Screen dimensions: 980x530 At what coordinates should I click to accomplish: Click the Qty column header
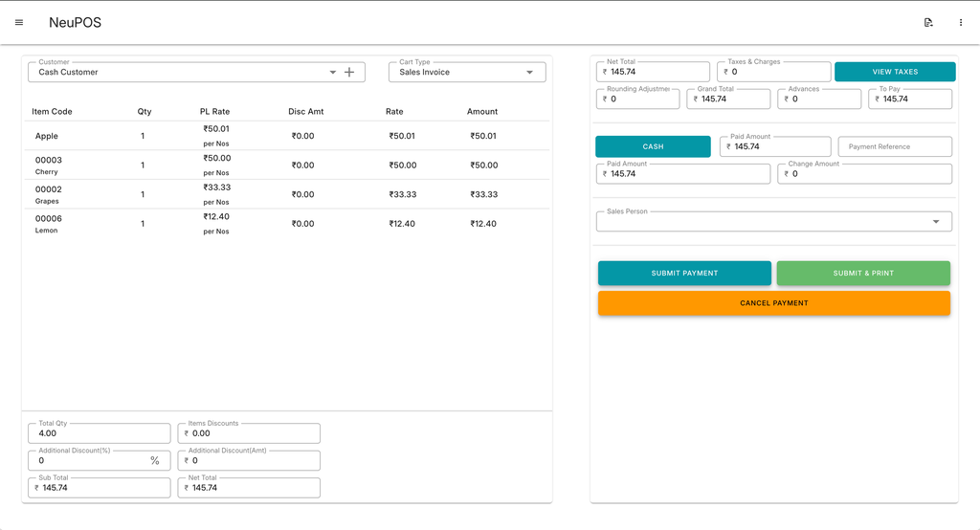[145, 111]
